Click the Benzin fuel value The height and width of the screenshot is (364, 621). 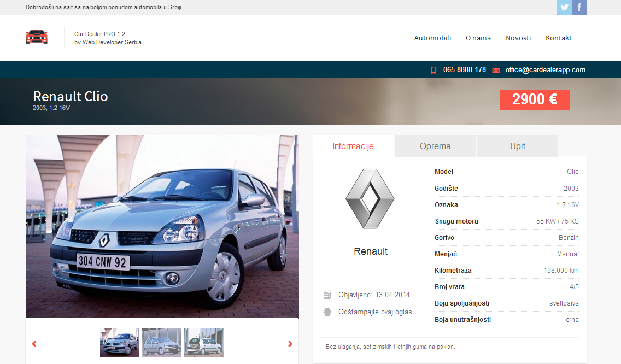[x=569, y=238]
